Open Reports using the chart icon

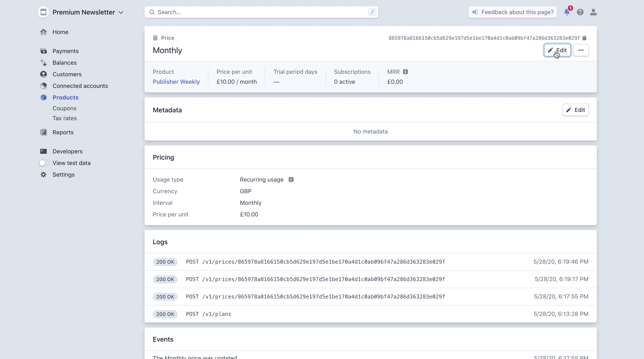click(x=43, y=132)
